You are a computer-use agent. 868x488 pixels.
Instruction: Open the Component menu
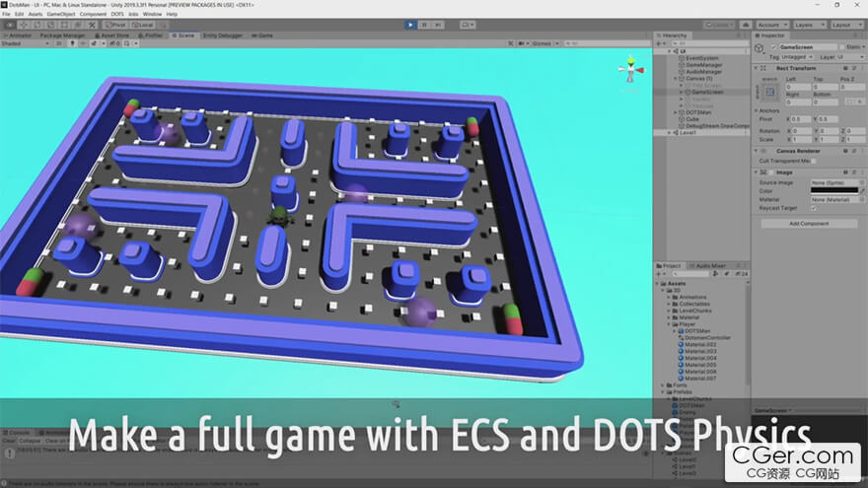pos(93,14)
